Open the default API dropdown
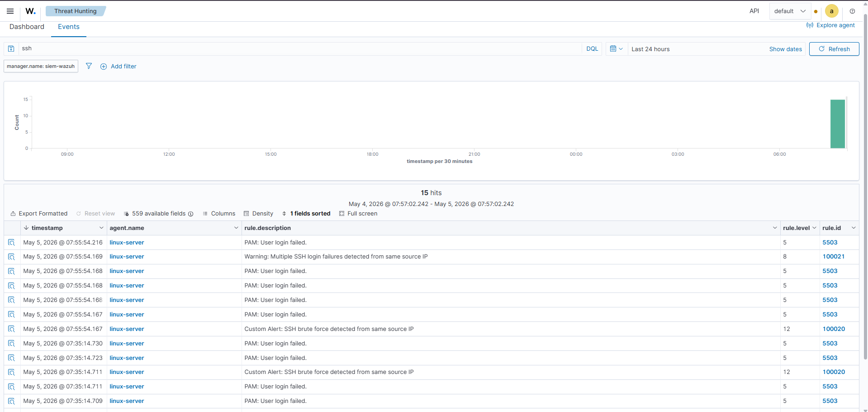 790,11
